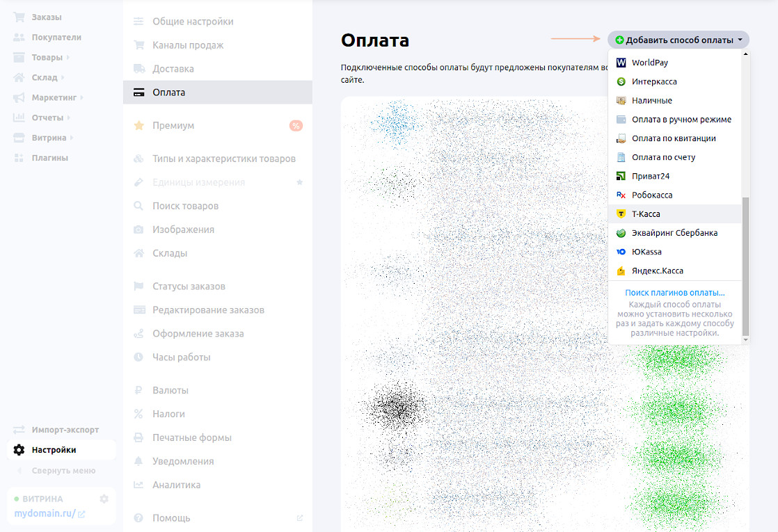Open the Добавить способ оплаты dropdown
The height and width of the screenshot is (532, 778).
678,40
